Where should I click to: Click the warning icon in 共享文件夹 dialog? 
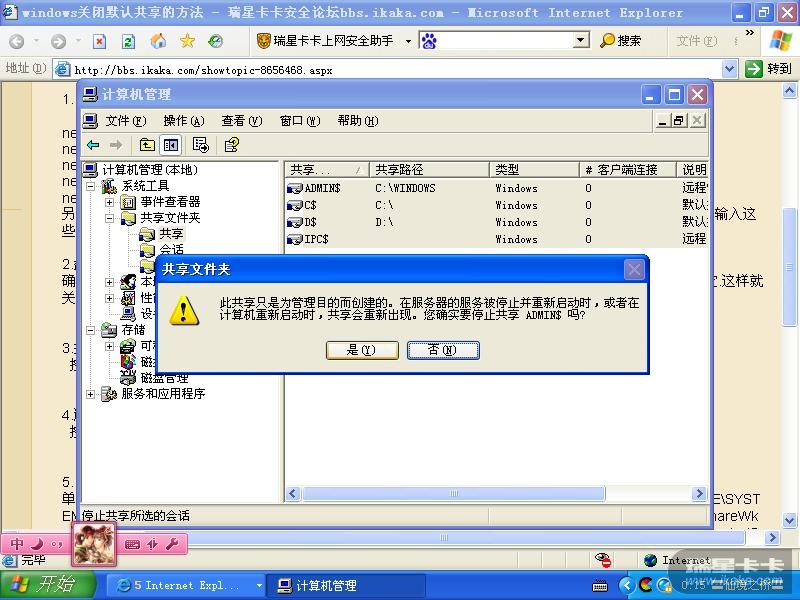(184, 310)
